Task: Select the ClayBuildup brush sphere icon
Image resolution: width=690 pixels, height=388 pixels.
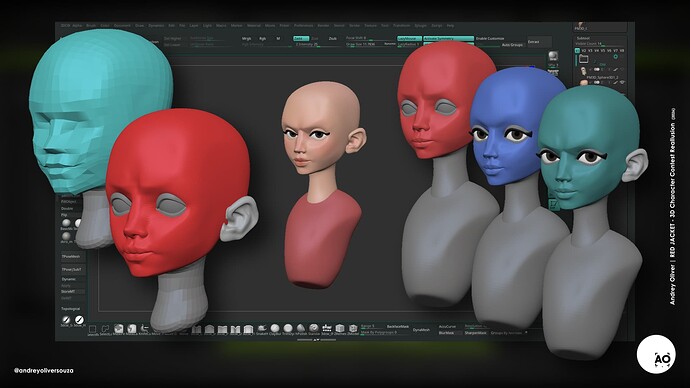Action: [275, 328]
